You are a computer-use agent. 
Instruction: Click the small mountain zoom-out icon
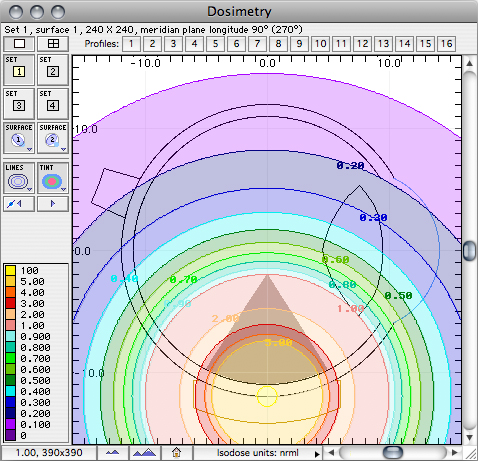pyautogui.click(x=112, y=453)
